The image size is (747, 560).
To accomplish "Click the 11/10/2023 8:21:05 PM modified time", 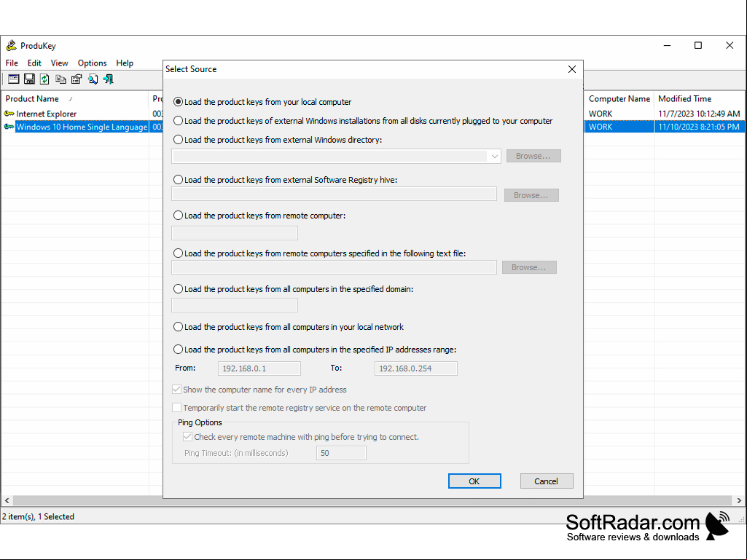I will click(x=699, y=127).
